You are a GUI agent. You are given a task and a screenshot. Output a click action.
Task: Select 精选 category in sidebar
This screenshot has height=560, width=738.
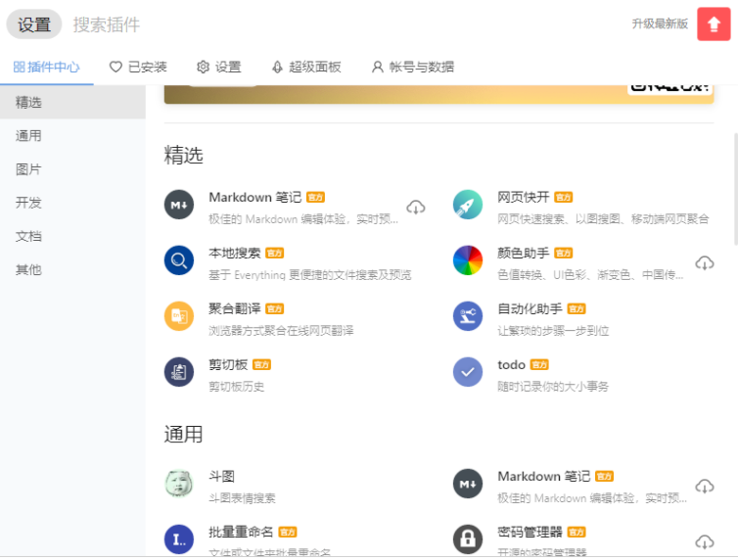[72, 102]
